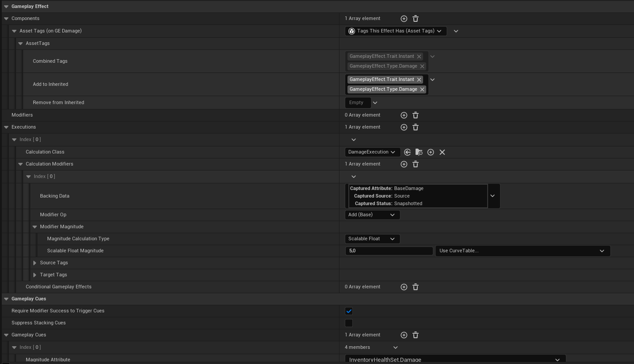Open the DamageExecution class picker
634x364 pixels.
tap(372, 152)
